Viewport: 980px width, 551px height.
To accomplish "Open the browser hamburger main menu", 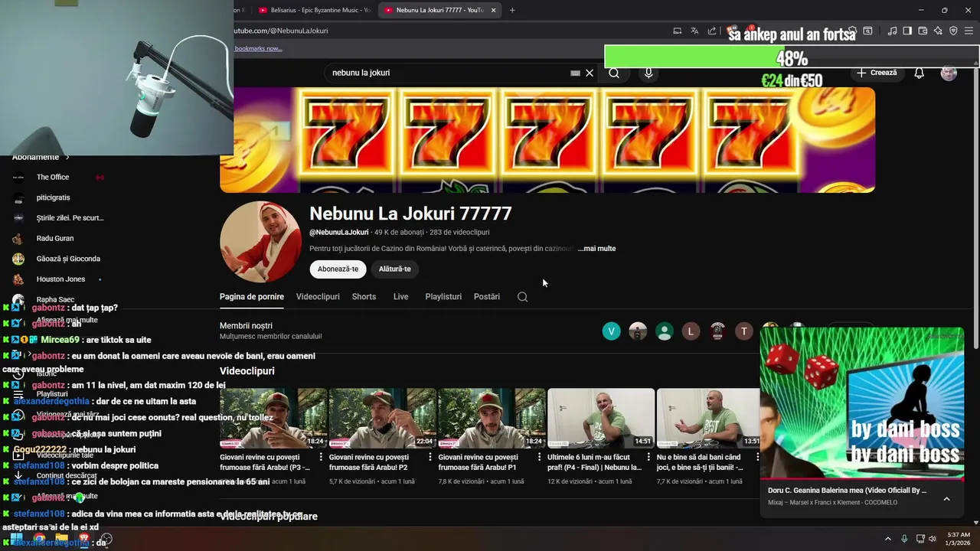I will click(x=970, y=31).
